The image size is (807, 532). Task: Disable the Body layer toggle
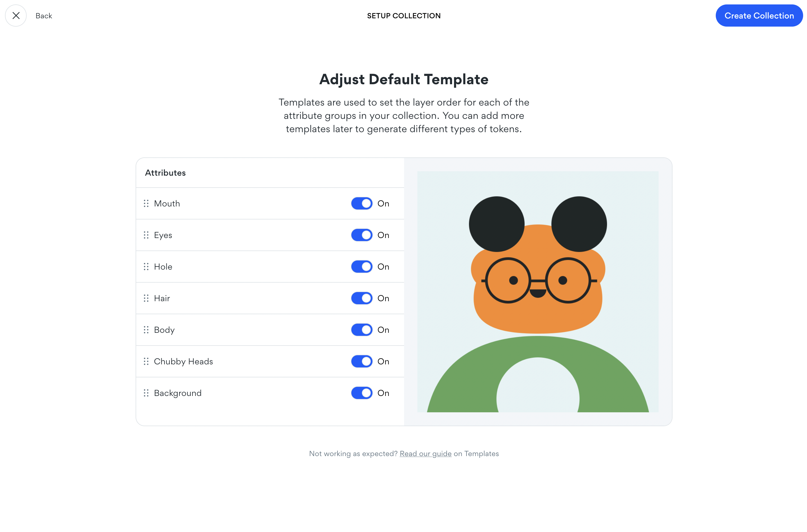362,329
